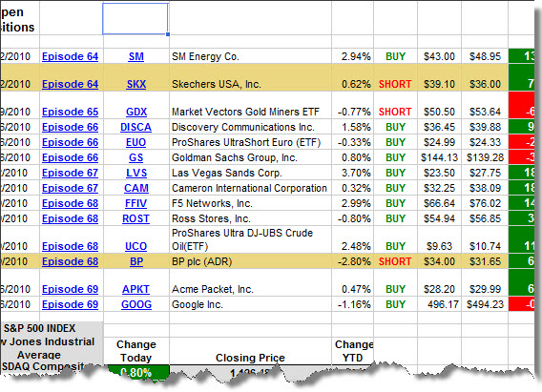Select SHORT cell in Skechers row
Image resolution: width=542 pixels, height=392 pixels.
tap(395, 77)
